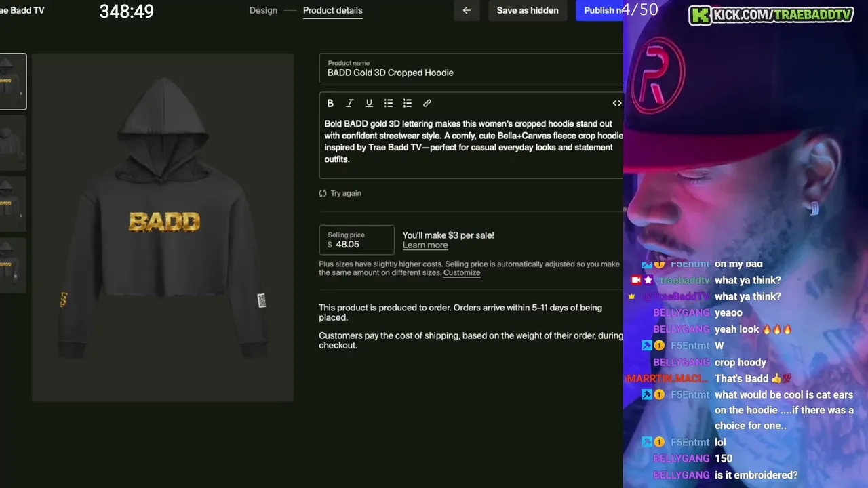Screen dimensions: 868x488
Task: Insert a bulleted list in description
Action: tap(389, 103)
